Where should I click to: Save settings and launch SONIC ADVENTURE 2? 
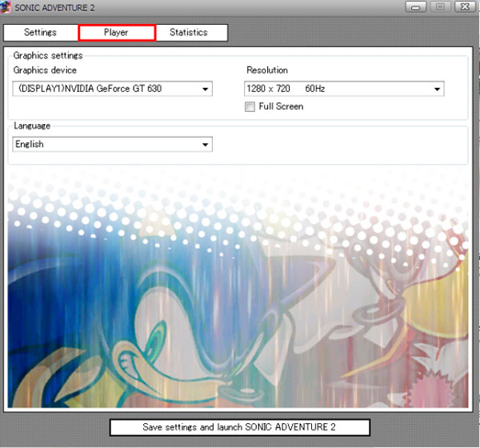click(240, 427)
